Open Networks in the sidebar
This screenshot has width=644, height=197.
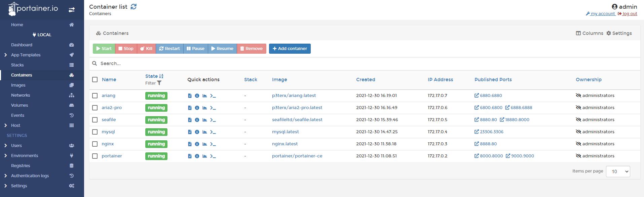tap(21, 95)
